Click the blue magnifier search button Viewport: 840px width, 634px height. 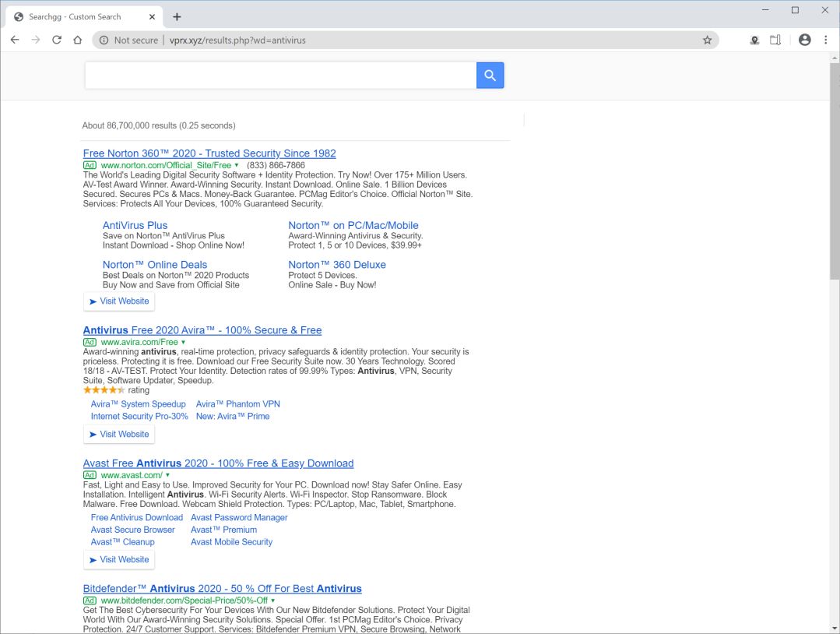[490, 76]
